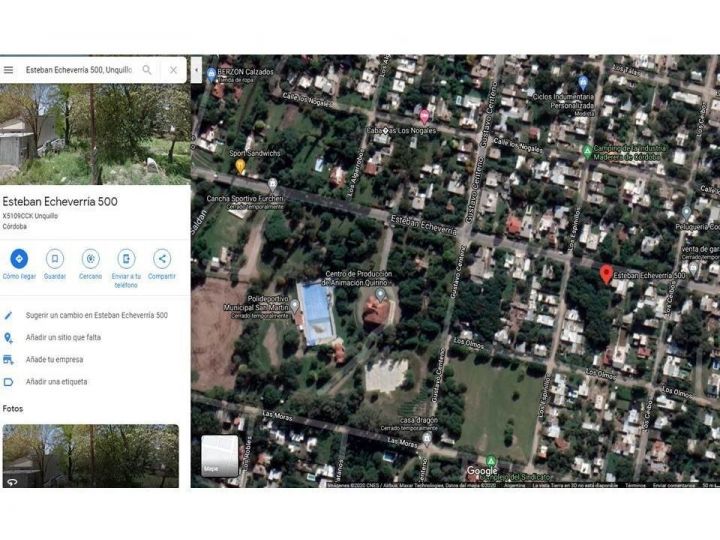Click the BERZON Calzados shop marker
The height and width of the screenshot is (540, 720).
pyautogui.click(x=211, y=74)
